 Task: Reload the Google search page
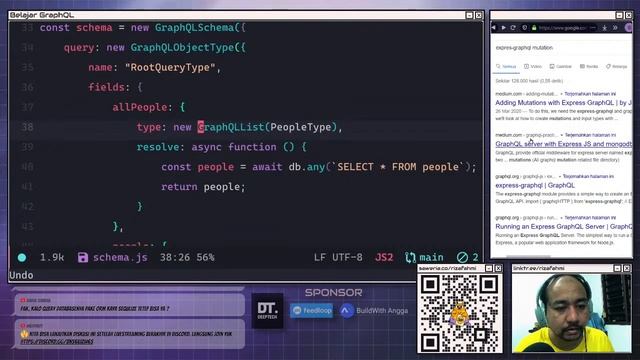point(513,28)
